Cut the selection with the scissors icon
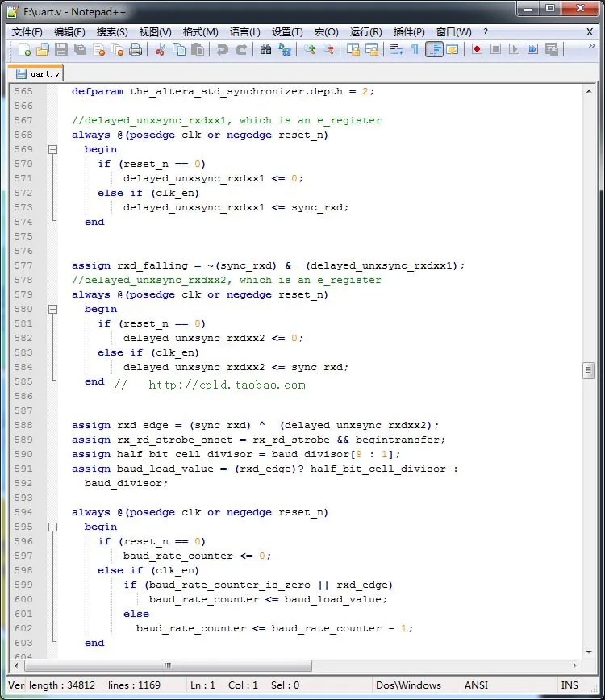Viewport: 605px width, 700px height. tap(160, 49)
